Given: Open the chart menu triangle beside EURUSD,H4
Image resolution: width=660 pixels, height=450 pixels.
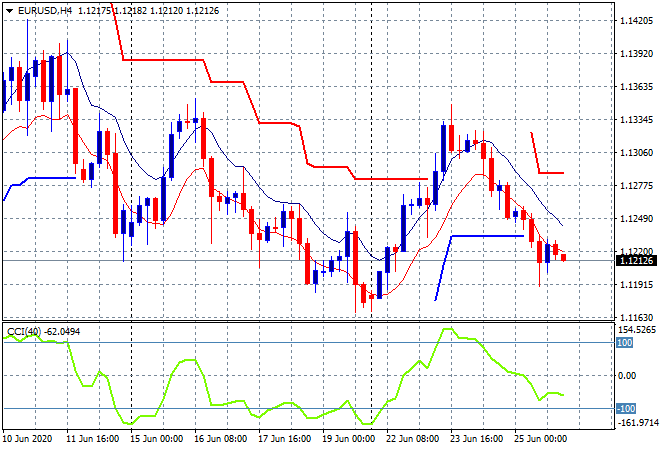Looking at the screenshot, I should coord(9,11).
